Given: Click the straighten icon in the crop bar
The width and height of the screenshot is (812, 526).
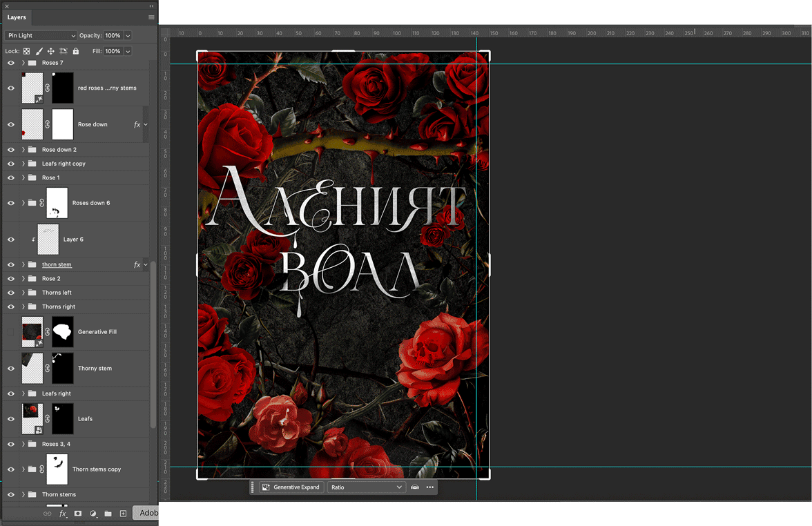Looking at the screenshot, I should coord(415,487).
